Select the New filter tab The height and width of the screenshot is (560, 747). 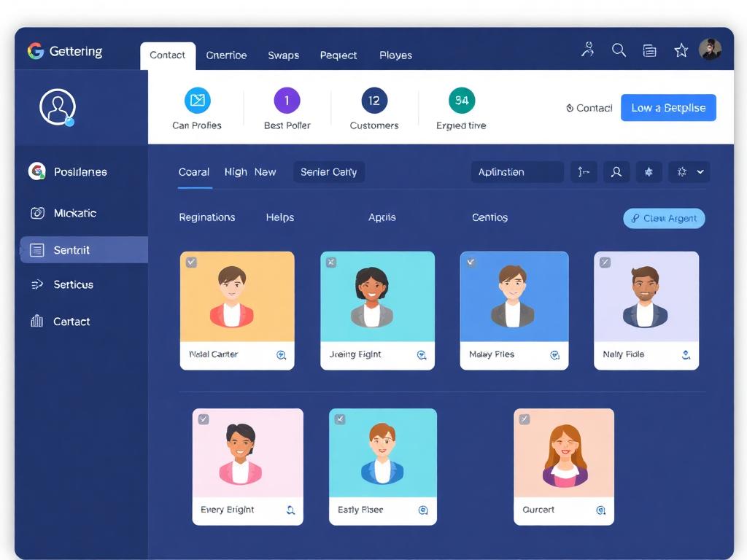[265, 172]
